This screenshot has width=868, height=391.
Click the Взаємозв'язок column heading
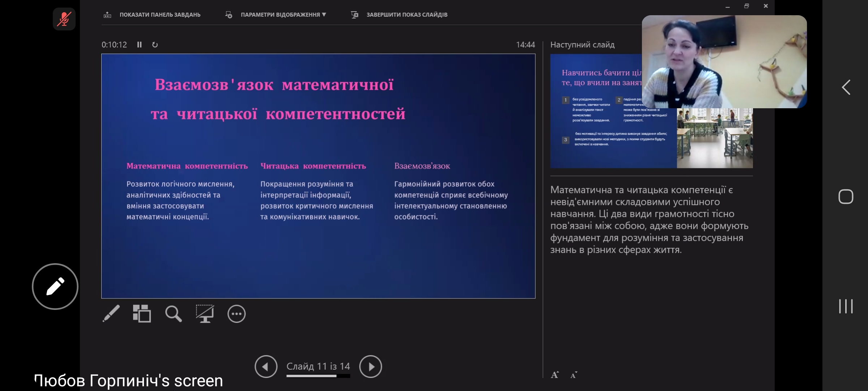[x=422, y=166]
